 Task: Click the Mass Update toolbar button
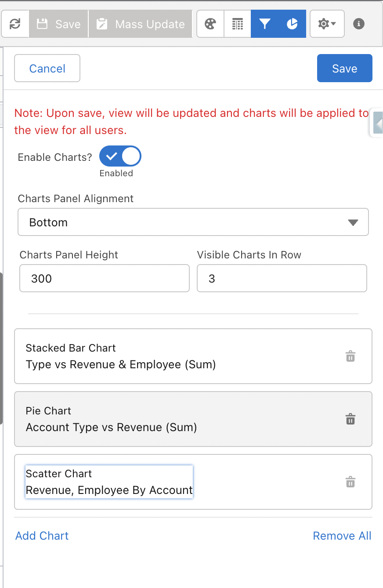pyautogui.click(x=141, y=24)
